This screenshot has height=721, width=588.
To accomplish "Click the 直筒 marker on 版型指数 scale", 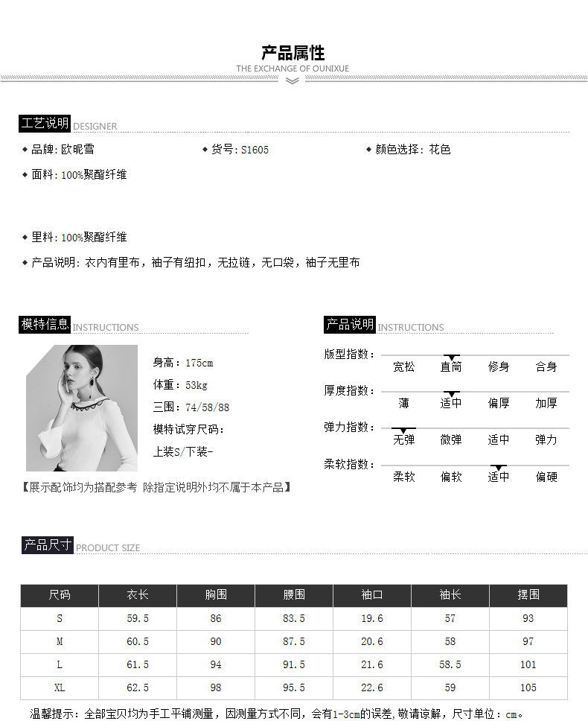I will click(x=452, y=358).
